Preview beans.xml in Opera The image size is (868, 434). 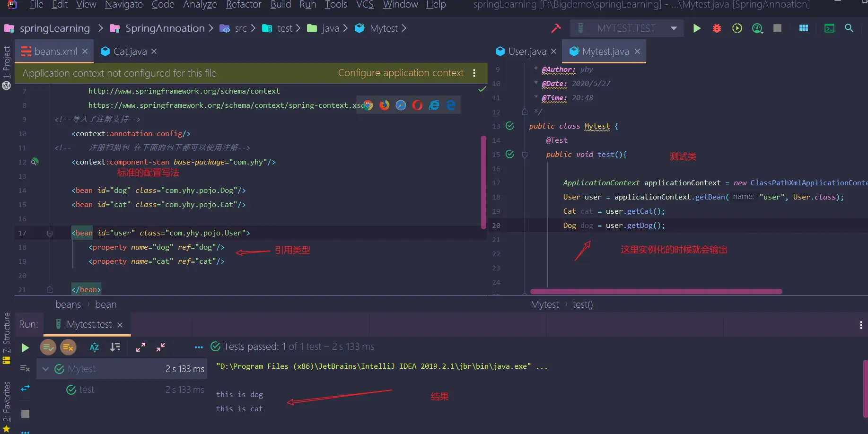(x=417, y=105)
